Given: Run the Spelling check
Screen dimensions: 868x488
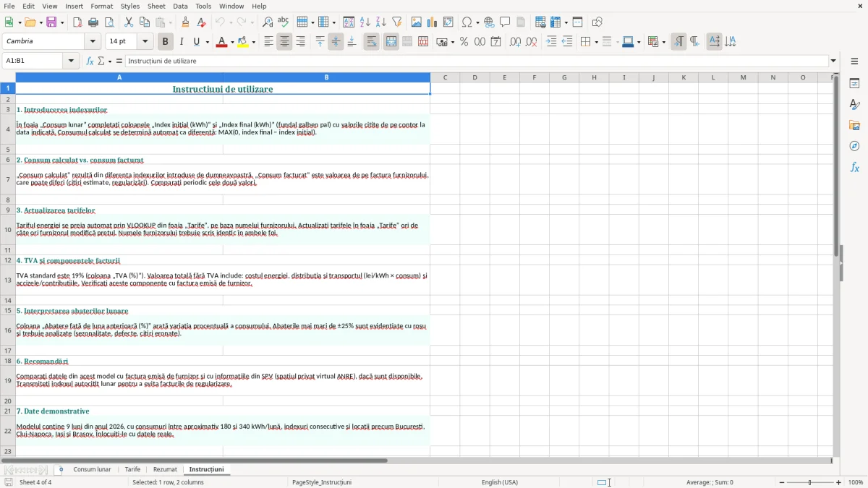Looking at the screenshot, I should point(284,22).
